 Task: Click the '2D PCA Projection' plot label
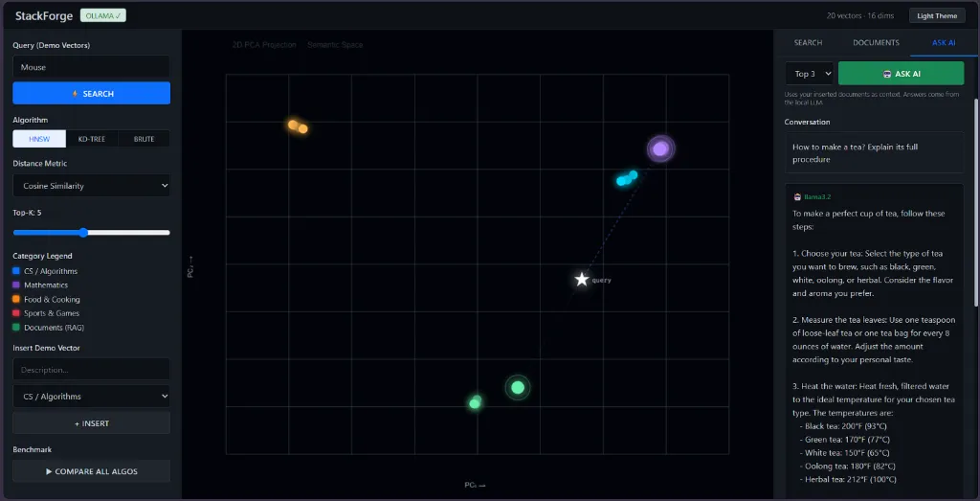[264, 45]
